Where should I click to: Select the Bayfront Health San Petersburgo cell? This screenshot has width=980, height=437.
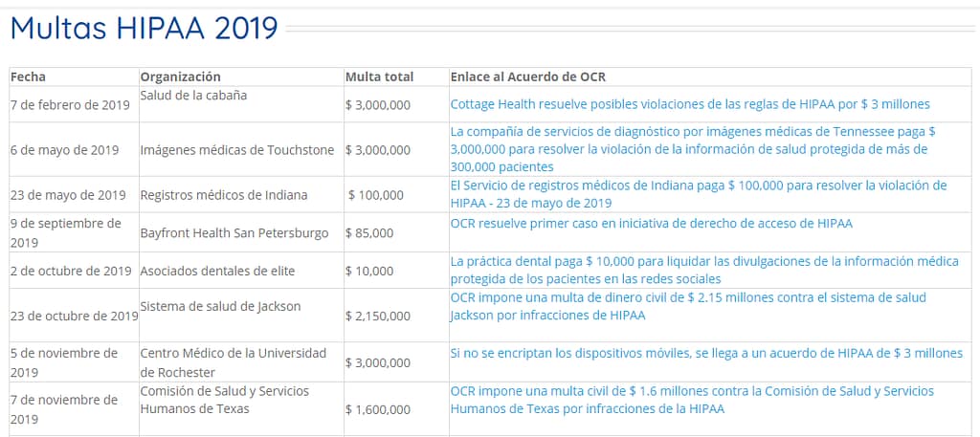[234, 233]
